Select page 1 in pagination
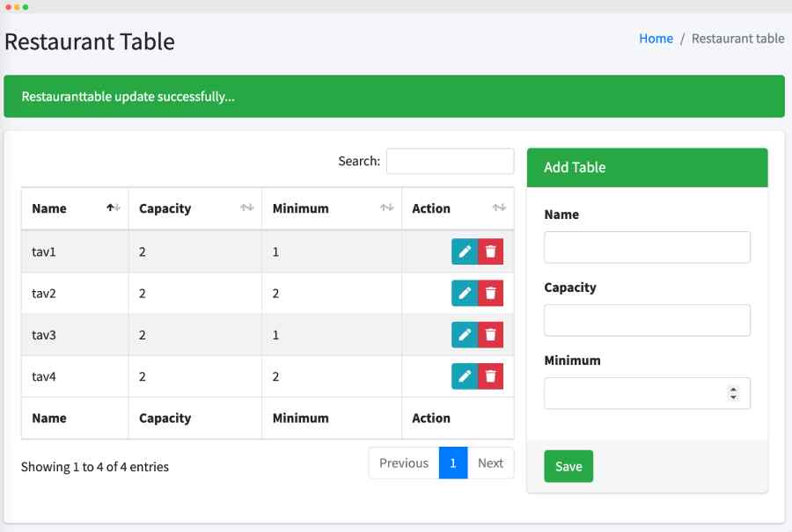The height and width of the screenshot is (532, 792). [x=453, y=463]
